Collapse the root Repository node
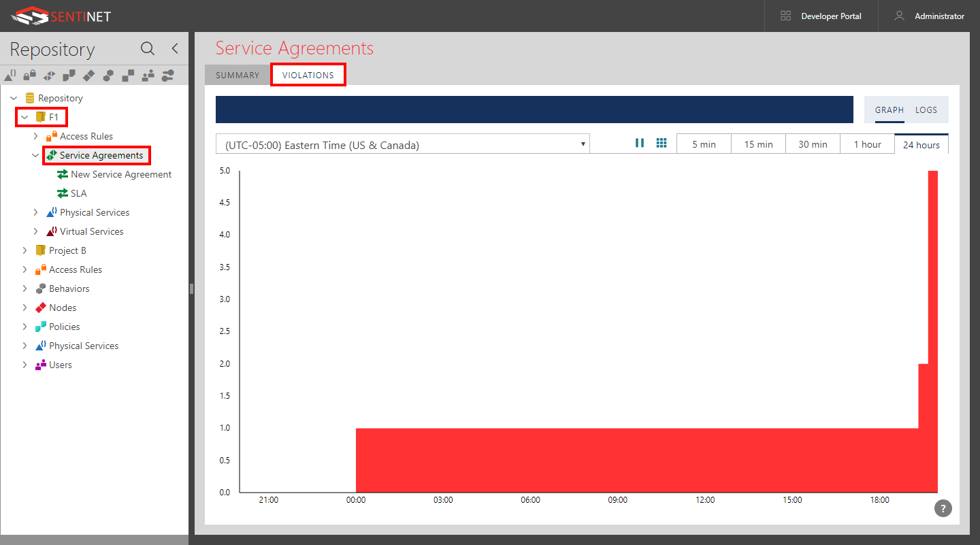 [x=14, y=98]
